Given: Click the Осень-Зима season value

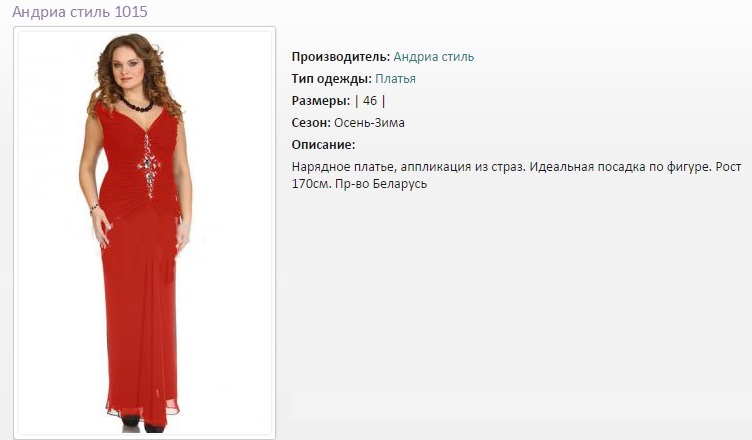Looking at the screenshot, I should pyautogui.click(x=369, y=123).
